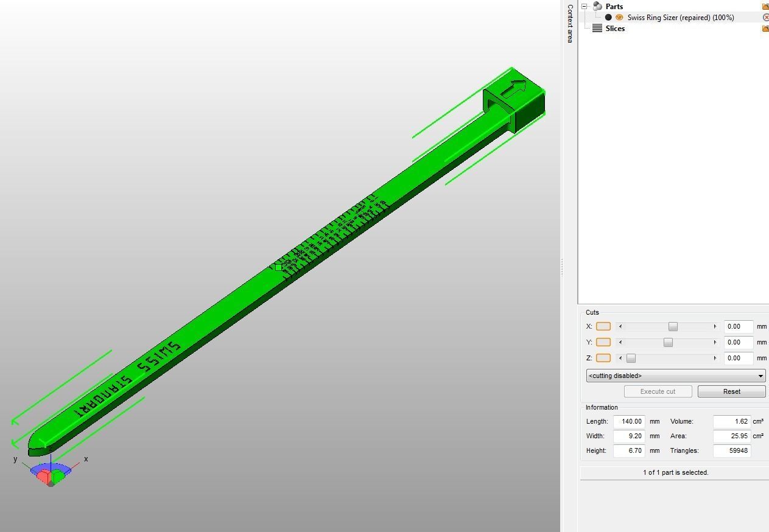Image resolution: width=769 pixels, height=532 pixels.
Task: Click the Area value 25.95
Action: [x=732, y=436]
